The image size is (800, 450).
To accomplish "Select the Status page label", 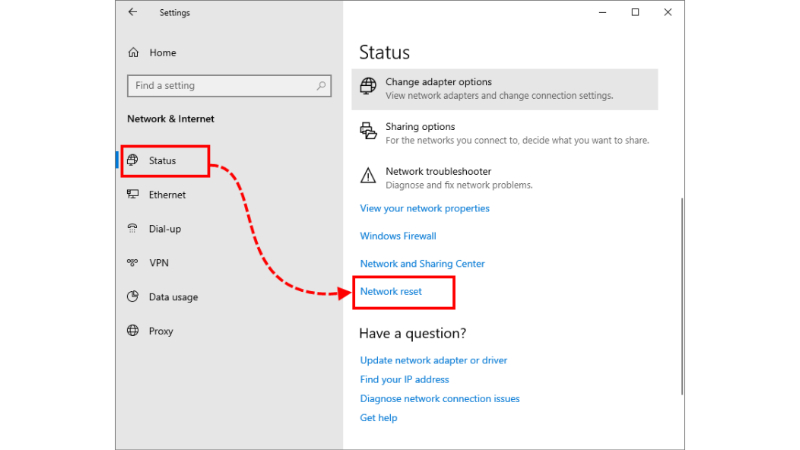I will coord(162,161).
